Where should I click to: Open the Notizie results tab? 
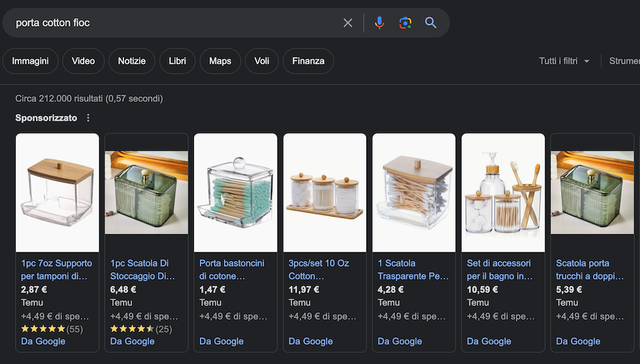click(131, 61)
